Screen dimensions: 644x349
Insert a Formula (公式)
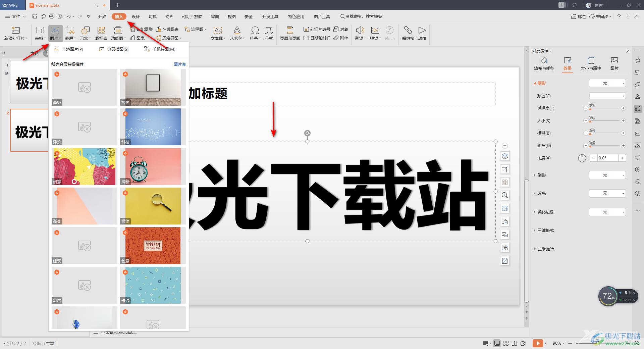(x=269, y=34)
